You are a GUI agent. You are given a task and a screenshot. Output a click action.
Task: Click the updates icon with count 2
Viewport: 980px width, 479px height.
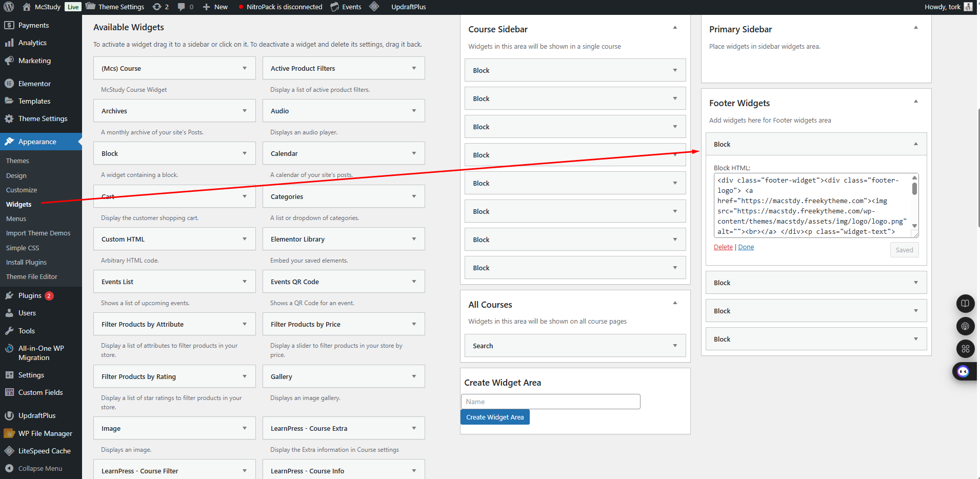point(157,7)
